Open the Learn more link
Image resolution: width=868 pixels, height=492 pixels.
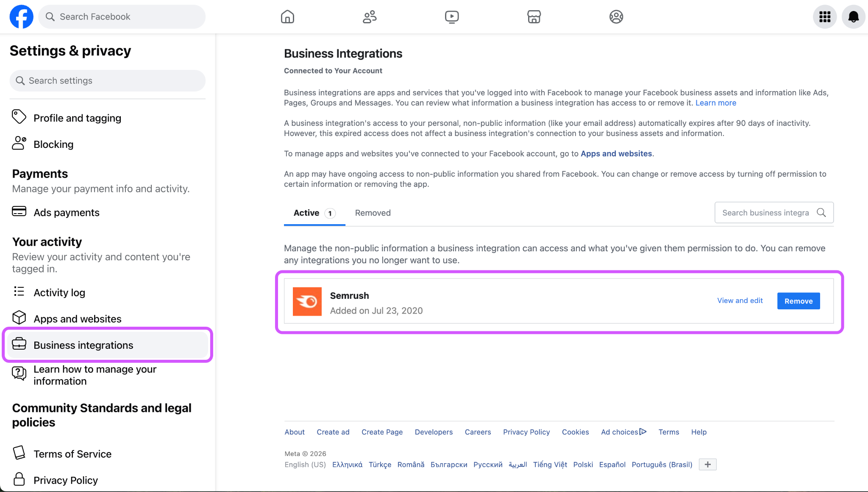tap(715, 103)
